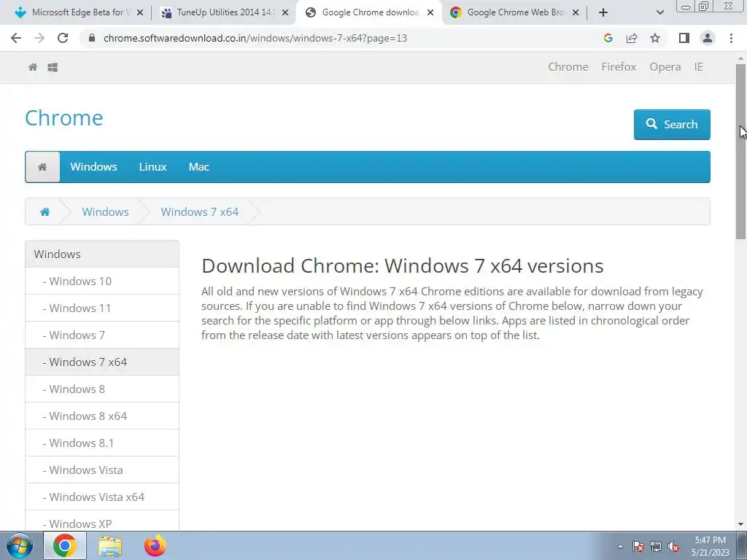Click the page vertical scrollbar thumb
This screenshot has width=747, height=560.
[741, 152]
